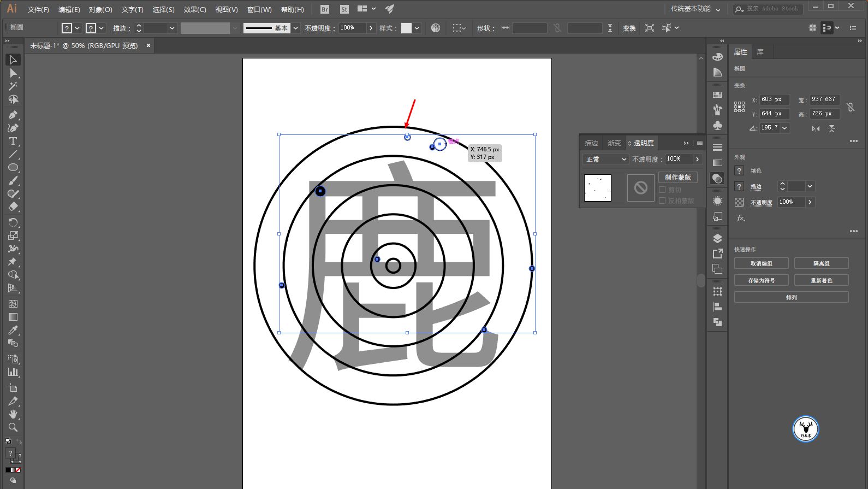This screenshot has width=868, height=489.
Task: Flip the object horizontally in Properties
Action: (x=816, y=128)
